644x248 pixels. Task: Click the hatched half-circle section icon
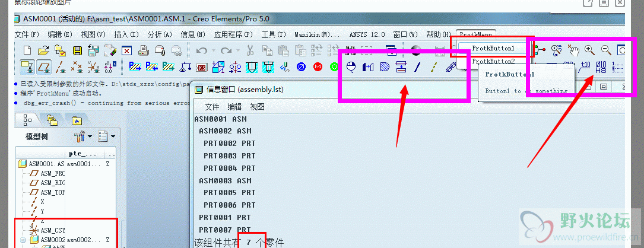385,66
